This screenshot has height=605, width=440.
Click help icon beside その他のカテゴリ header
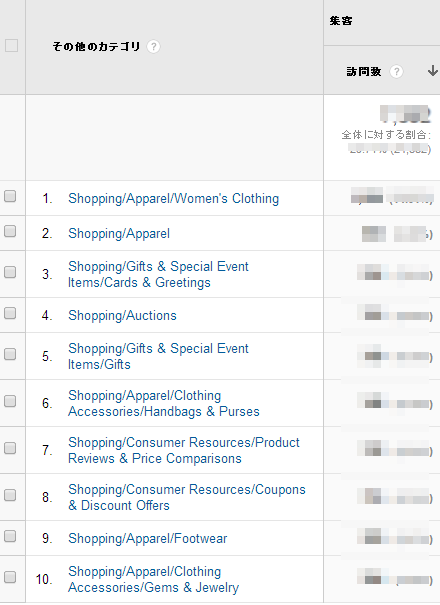click(153, 47)
